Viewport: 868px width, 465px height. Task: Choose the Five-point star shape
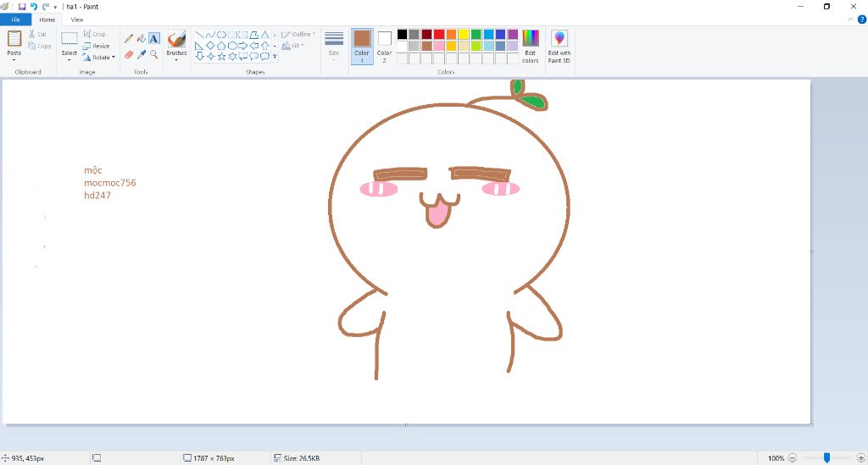(x=221, y=56)
